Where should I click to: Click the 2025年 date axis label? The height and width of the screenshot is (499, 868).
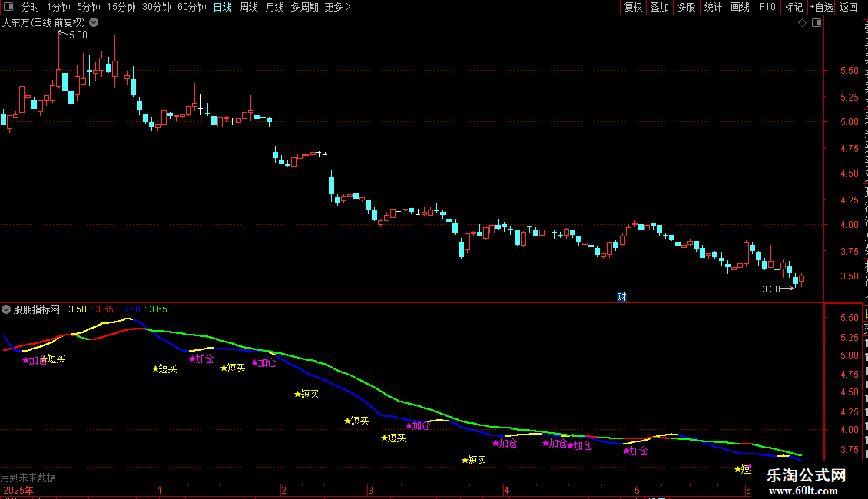click(18, 491)
